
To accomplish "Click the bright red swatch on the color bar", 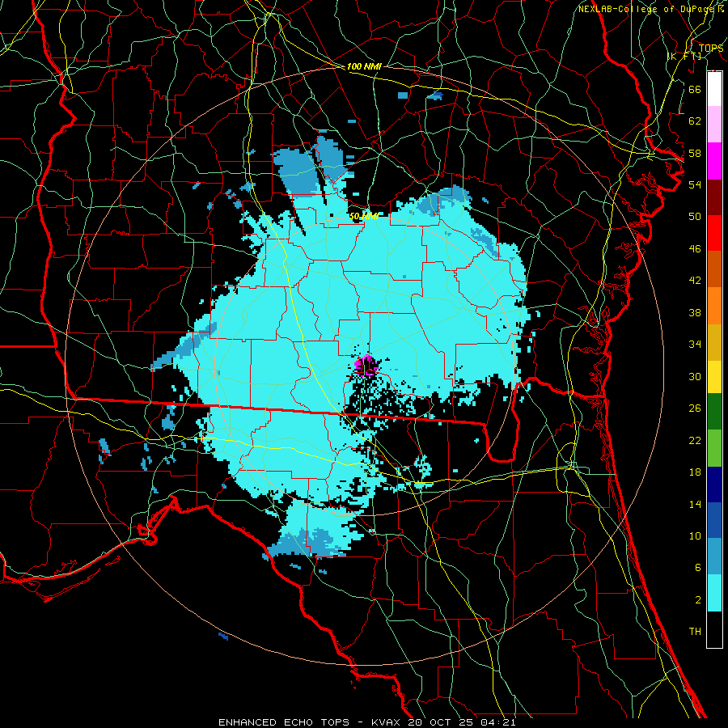I will tap(714, 233).
